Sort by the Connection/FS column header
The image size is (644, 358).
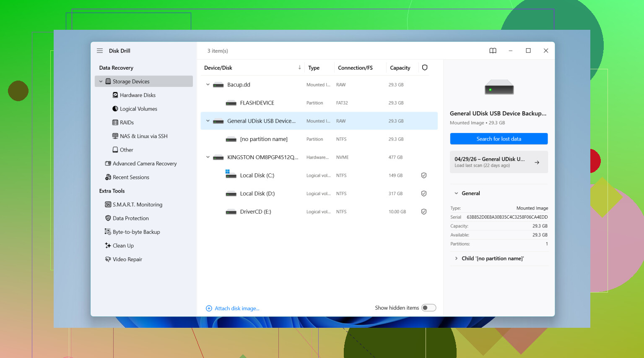[x=355, y=68]
